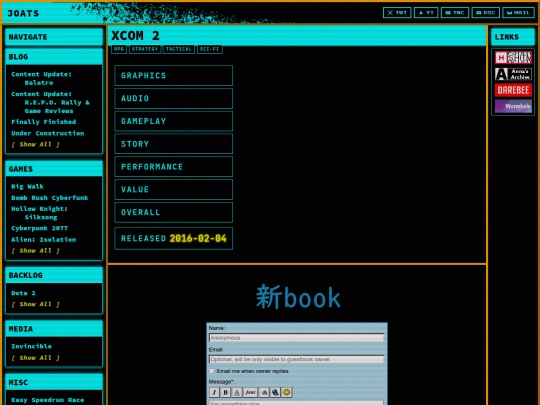Image resolution: width=540 pixels, height=405 pixels.
Task: Click the underlined A text color icon
Action: click(x=237, y=392)
